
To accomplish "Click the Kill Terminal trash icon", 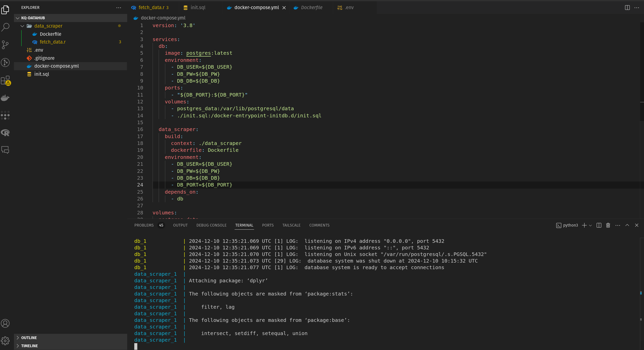I will (x=608, y=225).
